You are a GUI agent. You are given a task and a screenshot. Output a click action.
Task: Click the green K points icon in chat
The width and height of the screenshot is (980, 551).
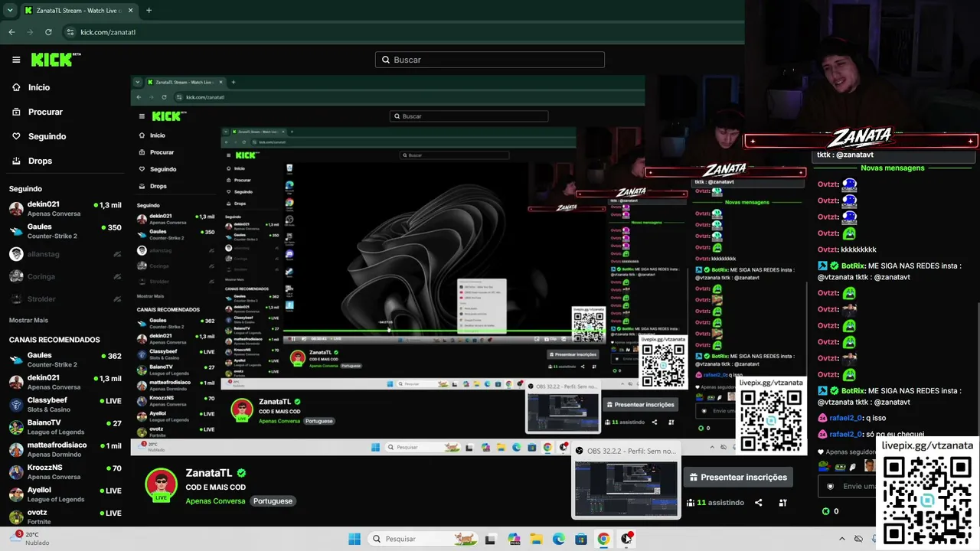[x=825, y=511]
